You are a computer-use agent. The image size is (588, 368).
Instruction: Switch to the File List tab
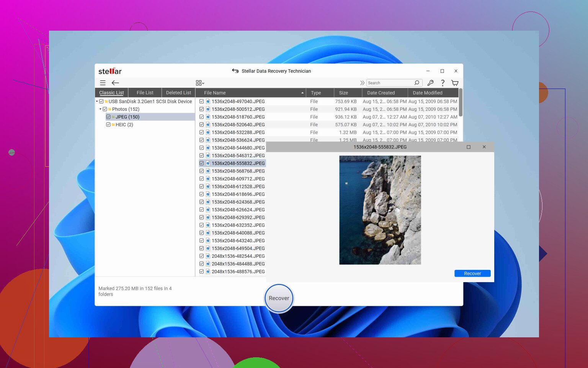coord(145,93)
